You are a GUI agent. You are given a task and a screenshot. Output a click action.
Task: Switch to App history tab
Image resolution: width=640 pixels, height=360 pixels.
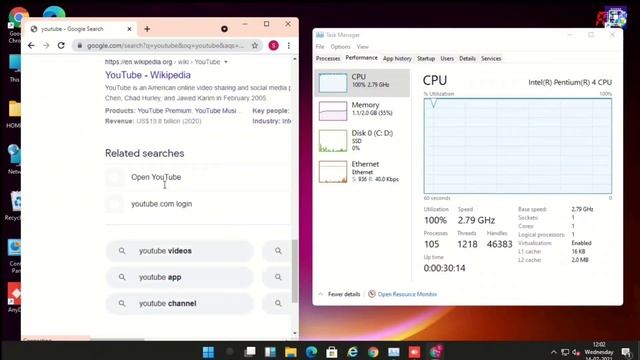click(397, 59)
